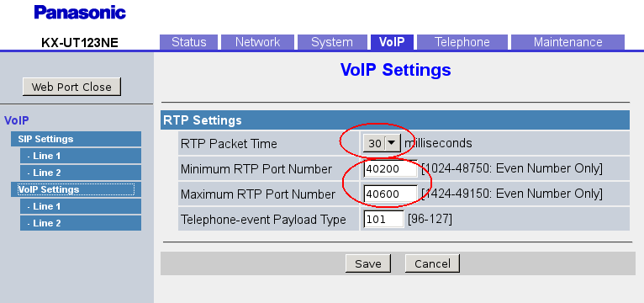Open the Network tab
The height and width of the screenshot is (303, 644).
tap(257, 42)
